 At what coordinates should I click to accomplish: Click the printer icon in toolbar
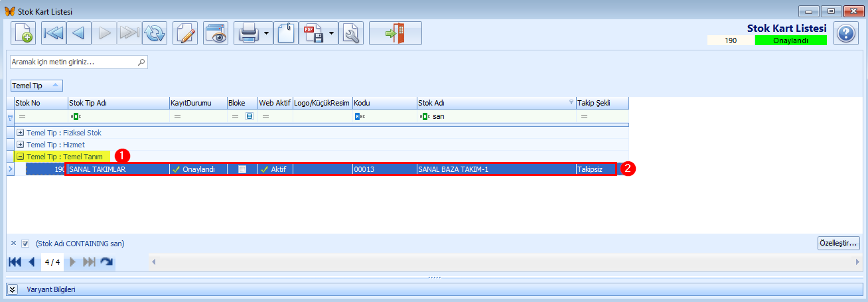248,33
